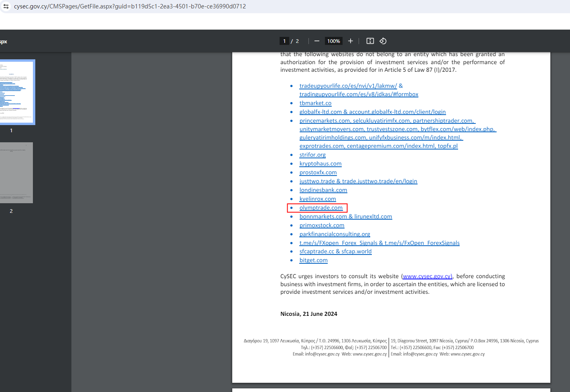This screenshot has height=392, width=570.
Task: Open the parkfinancialconsulting.org link
Action: 335,234
